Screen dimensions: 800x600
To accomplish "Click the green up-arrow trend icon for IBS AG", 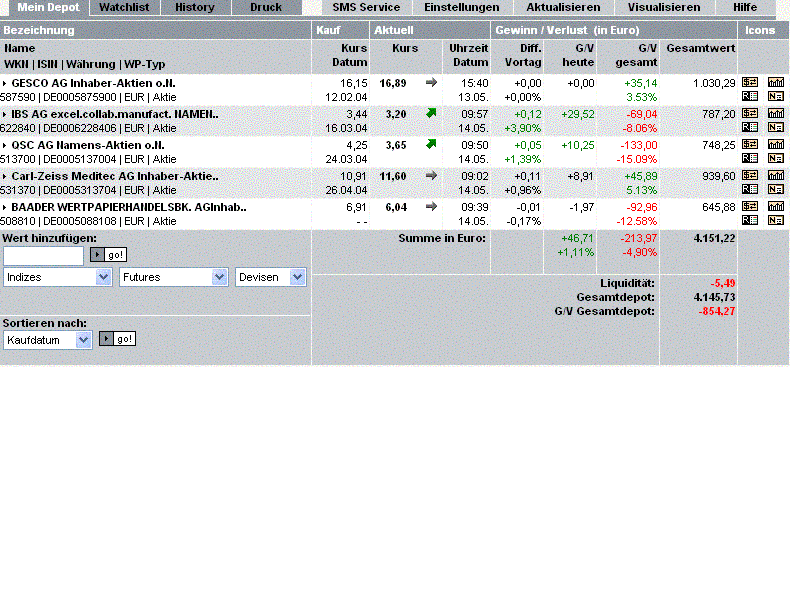I will click(x=431, y=113).
